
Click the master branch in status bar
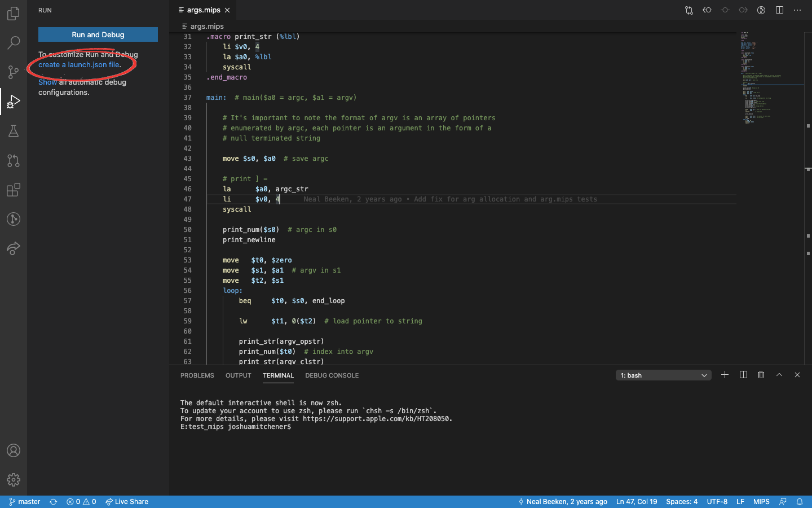click(x=25, y=502)
